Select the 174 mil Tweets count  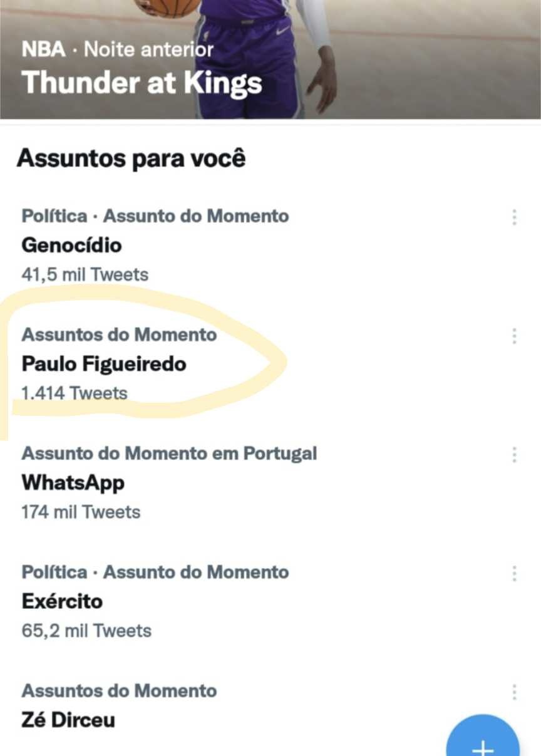tap(81, 512)
